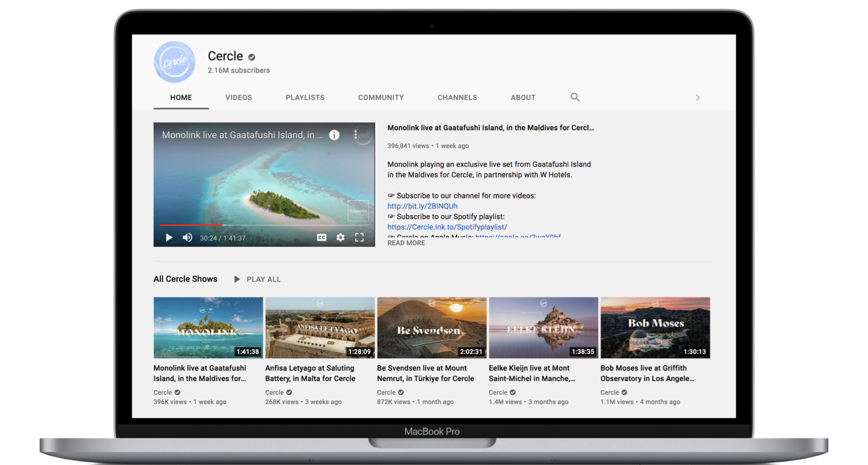
Task: Click the Subscribe watermark in the player
Action: tap(358, 211)
